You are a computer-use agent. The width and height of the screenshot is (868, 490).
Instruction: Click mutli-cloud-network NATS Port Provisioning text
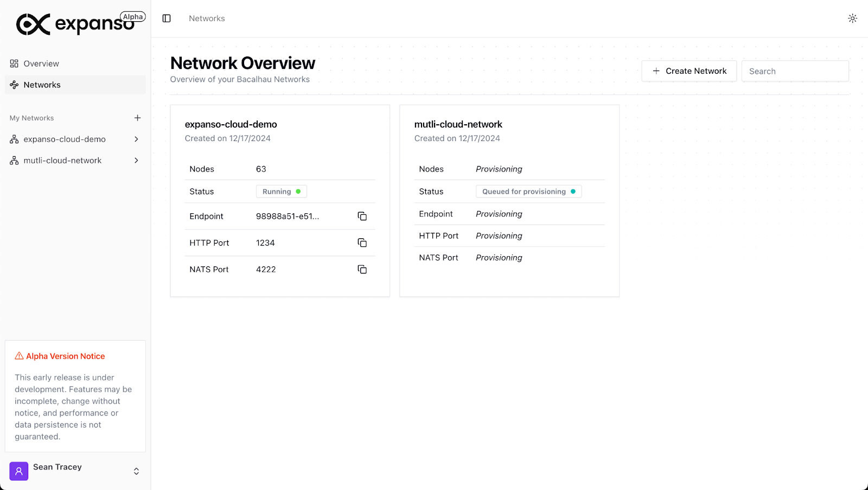tap(499, 258)
